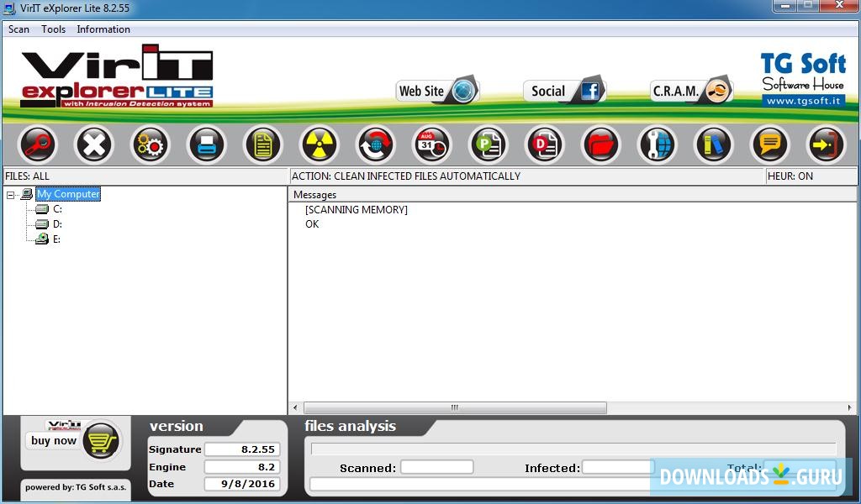Open the Tools menu
Screen dimensions: 861x504
click(x=53, y=29)
